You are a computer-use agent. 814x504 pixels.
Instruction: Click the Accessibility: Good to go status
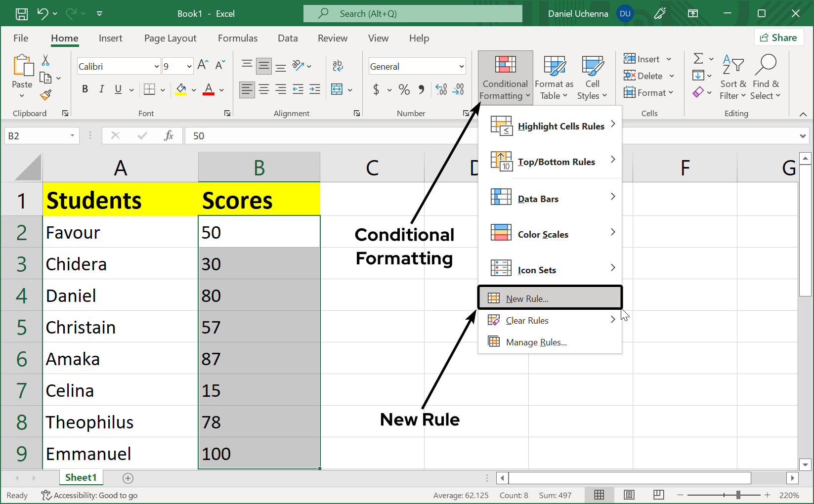(x=89, y=495)
